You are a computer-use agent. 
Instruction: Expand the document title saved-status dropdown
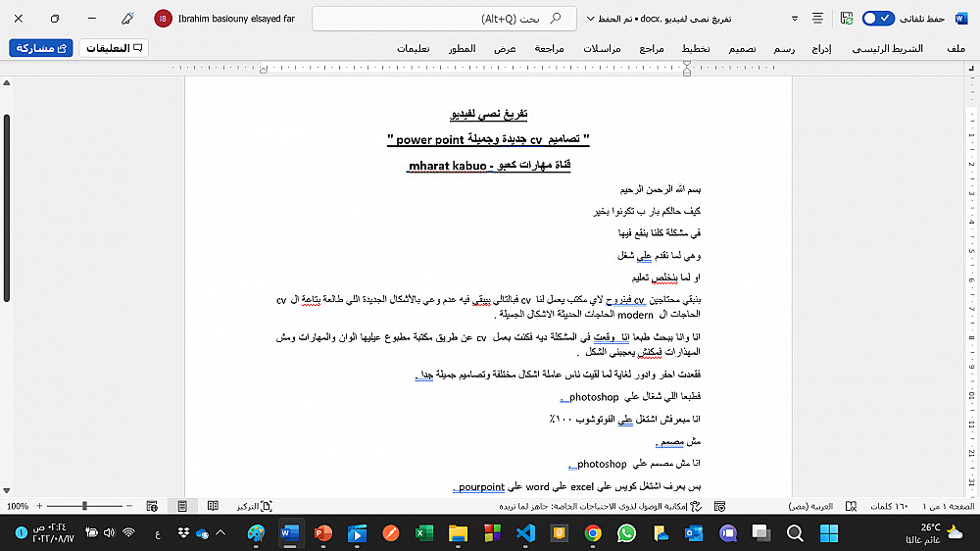(590, 19)
